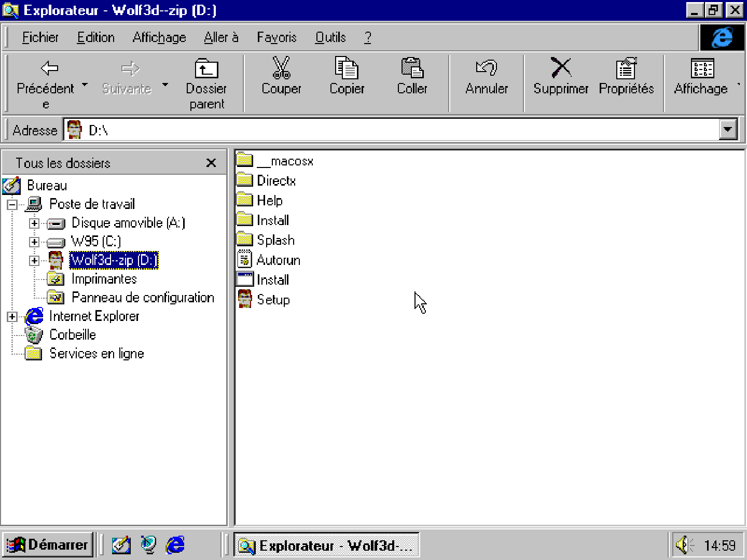Click the volume speaker tray icon

click(683, 545)
